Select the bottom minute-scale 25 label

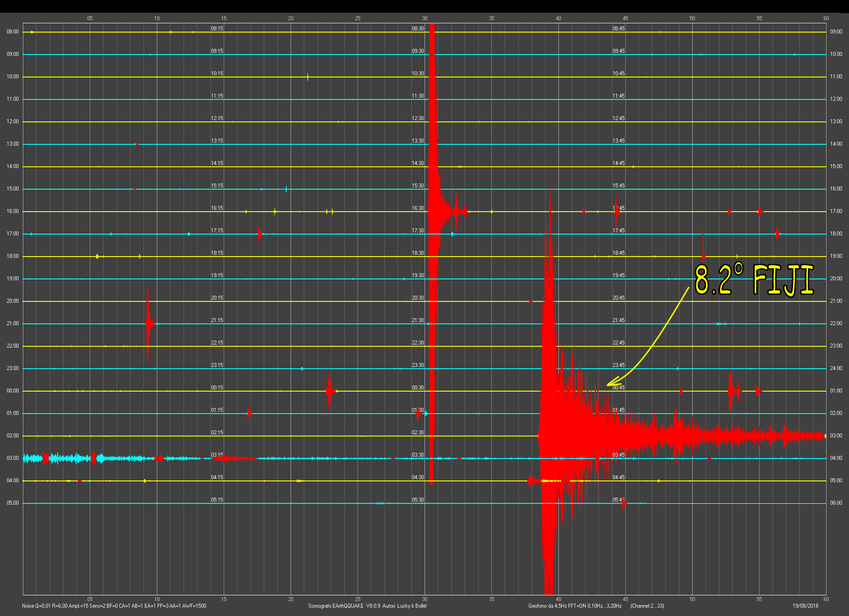358,599
